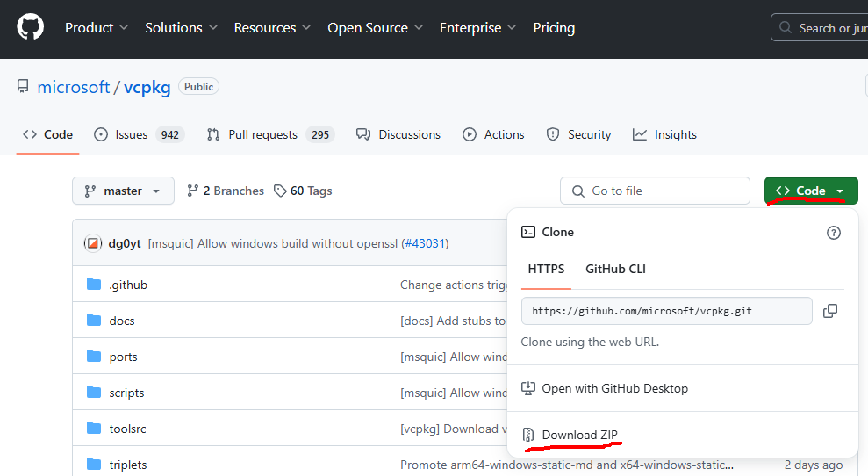The width and height of the screenshot is (868, 476).
Task: Open the clone help question-mark icon
Action: click(x=833, y=233)
